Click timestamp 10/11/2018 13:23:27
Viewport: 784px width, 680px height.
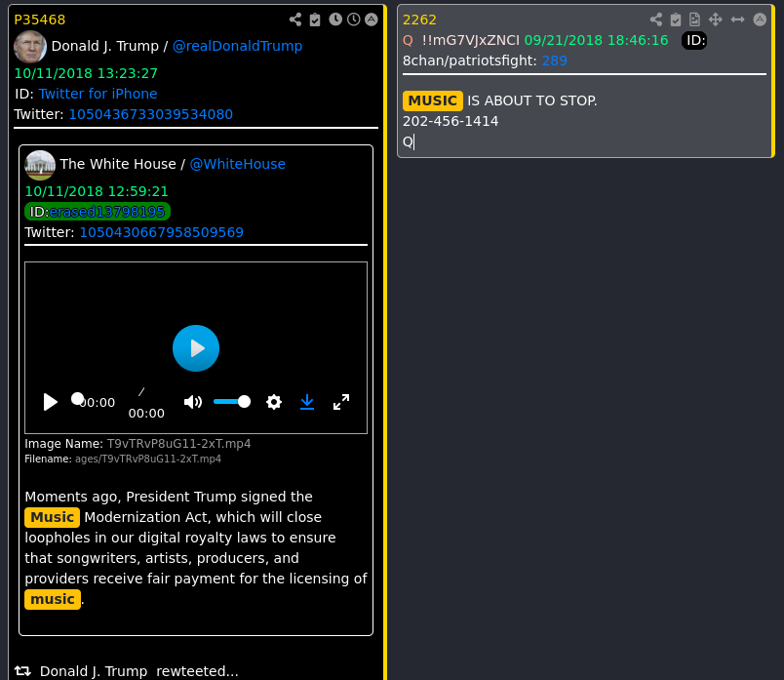click(86, 73)
